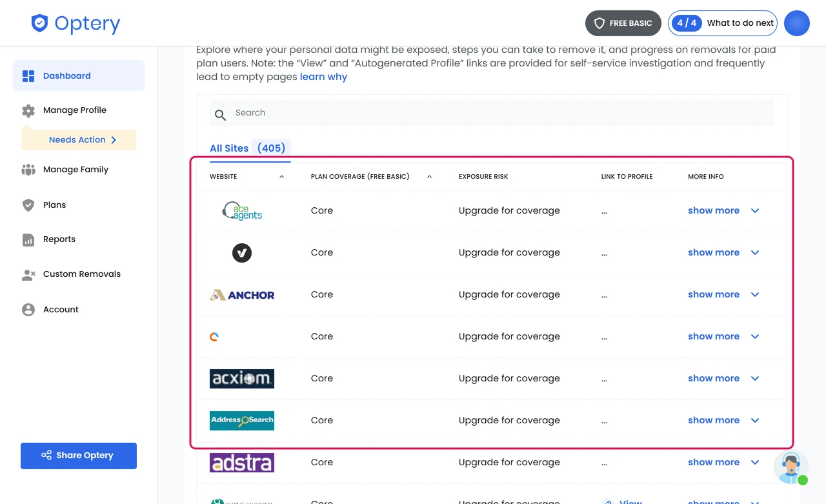The height and width of the screenshot is (504, 826).
Task: Expand show more chevron for Anchor row
Action: point(755,295)
